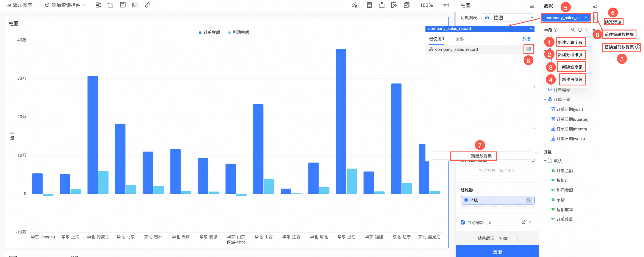Toggle the 自动刷新 checkbox
This screenshot has width=644, height=257.
463,222
